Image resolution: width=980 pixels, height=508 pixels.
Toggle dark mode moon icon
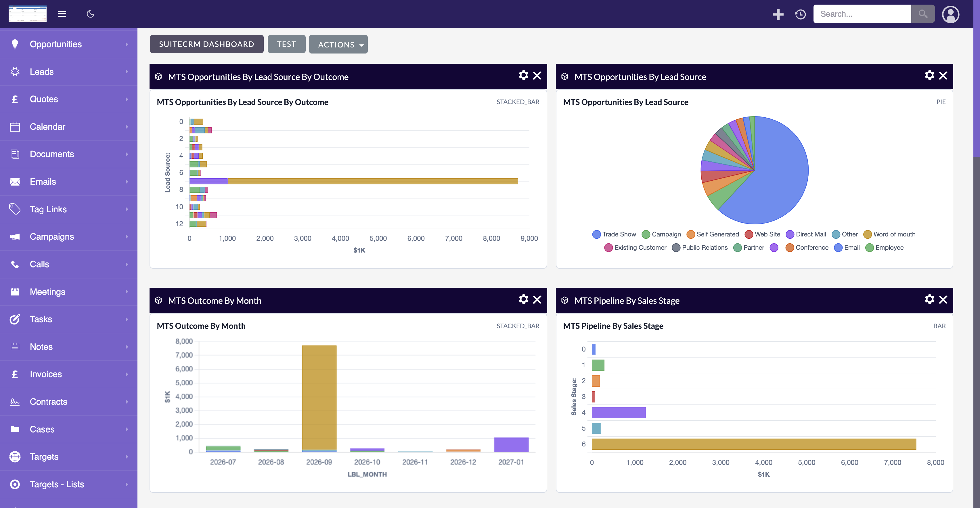coord(91,14)
